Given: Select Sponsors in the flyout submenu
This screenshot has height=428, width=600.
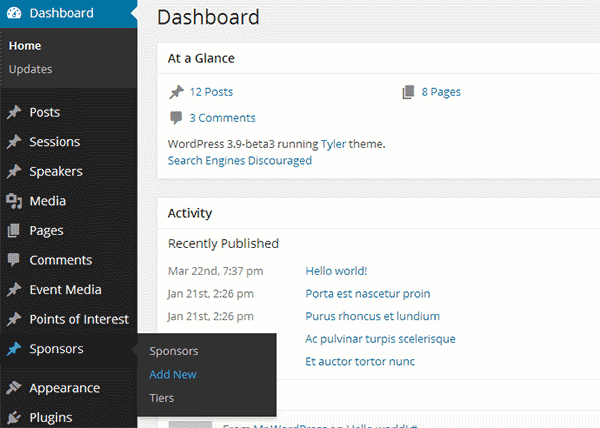Looking at the screenshot, I should [x=174, y=351].
